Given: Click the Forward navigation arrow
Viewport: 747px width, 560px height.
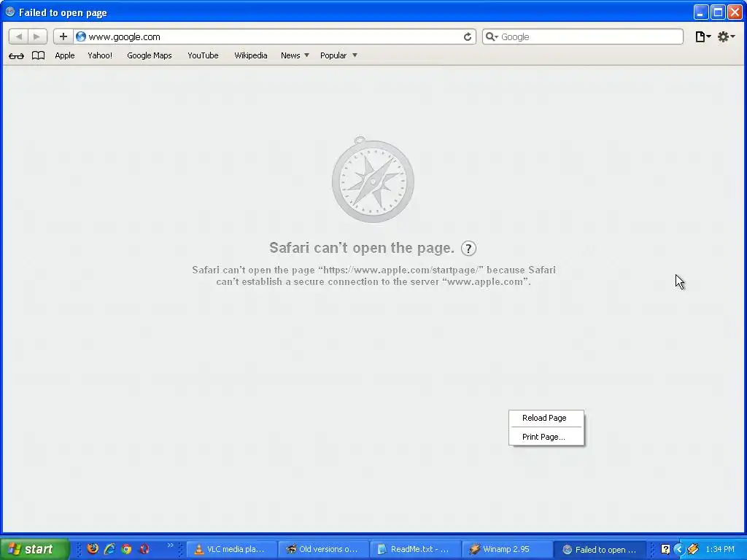Looking at the screenshot, I should [x=37, y=36].
